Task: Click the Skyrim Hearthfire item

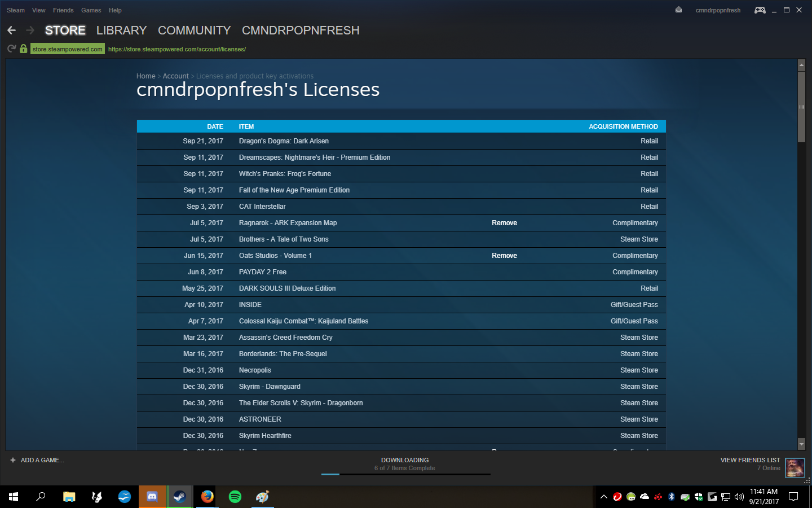Action: tap(265, 436)
